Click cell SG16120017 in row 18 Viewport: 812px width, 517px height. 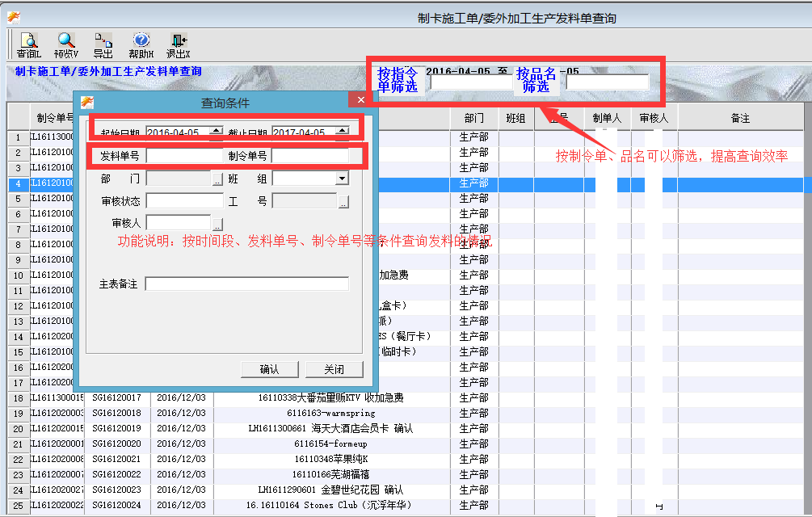[x=117, y=397]
